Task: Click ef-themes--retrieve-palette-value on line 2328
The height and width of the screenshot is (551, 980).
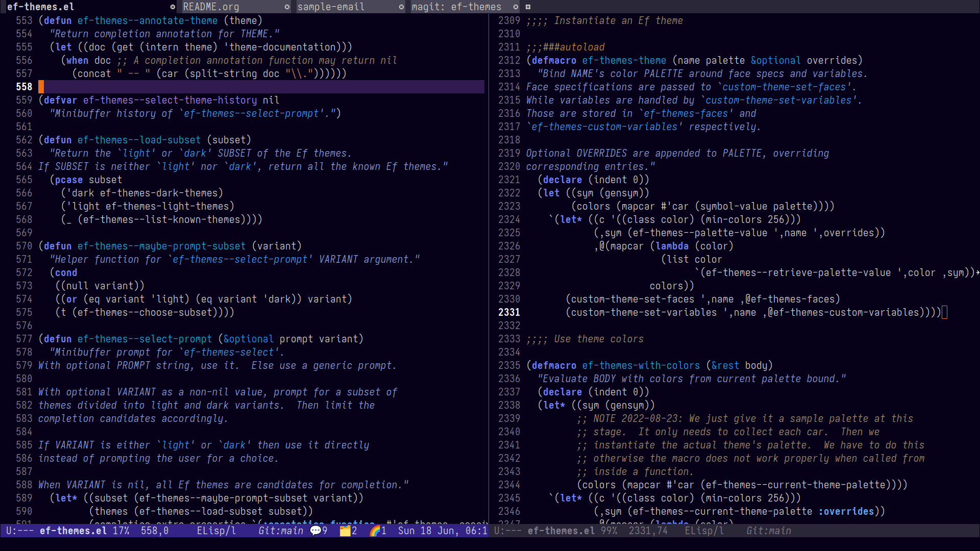Action: [x=798, y=272]
